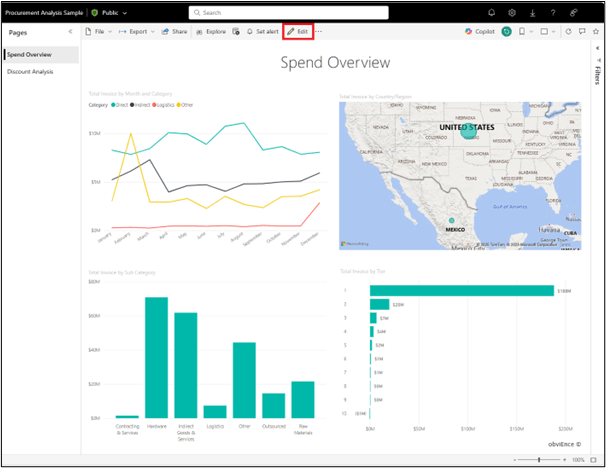This screenshot has height=468, width=606.
Task: Click the Public sensitivity shield icon
Action: pyautogui.click(x=95, y=13)
